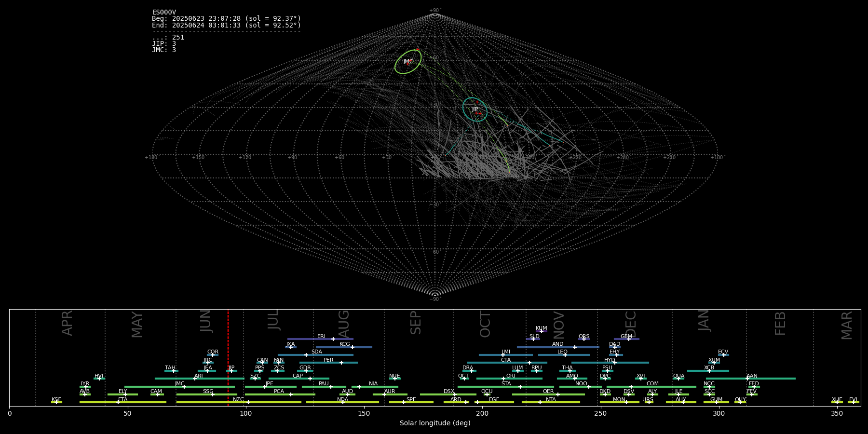Click the +240 longitude label on the sky map
The height and width of the screenshot is (434, 868).
point(623,157)
